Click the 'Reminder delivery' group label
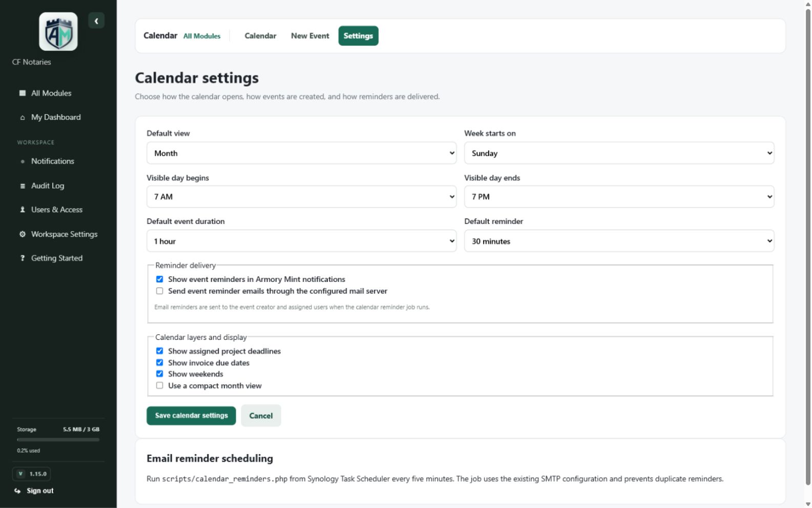 pos(185,266)
